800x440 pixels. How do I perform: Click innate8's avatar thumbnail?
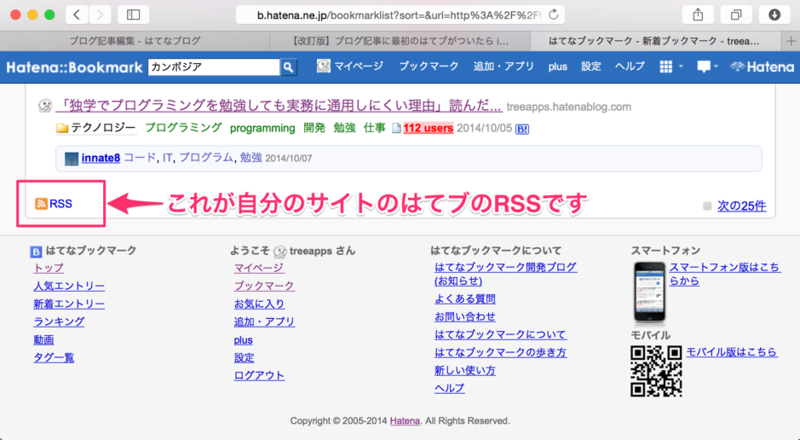pyautogui.click(x=71, y=159)
